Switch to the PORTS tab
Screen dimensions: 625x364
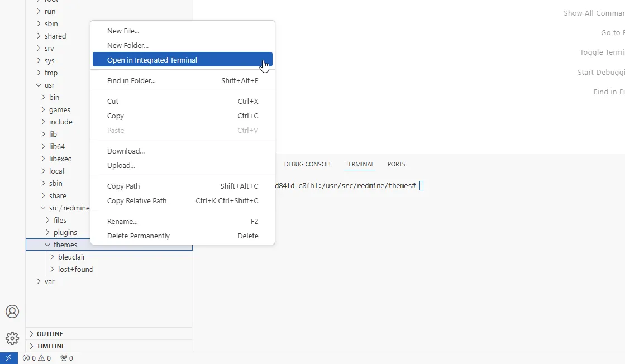point(396,164)
